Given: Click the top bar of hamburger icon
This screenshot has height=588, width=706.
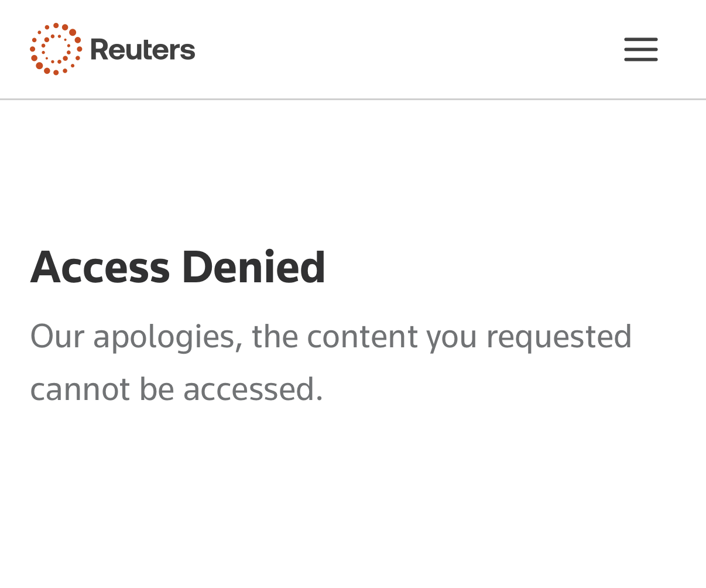Looking at the screenshot, I should (x=640, y=40).
